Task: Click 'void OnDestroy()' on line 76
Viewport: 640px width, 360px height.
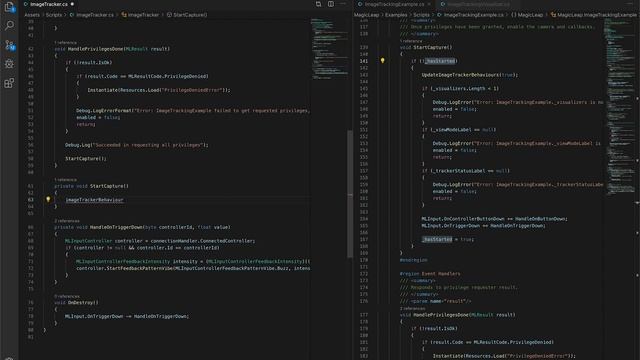Action: point(76,302)
